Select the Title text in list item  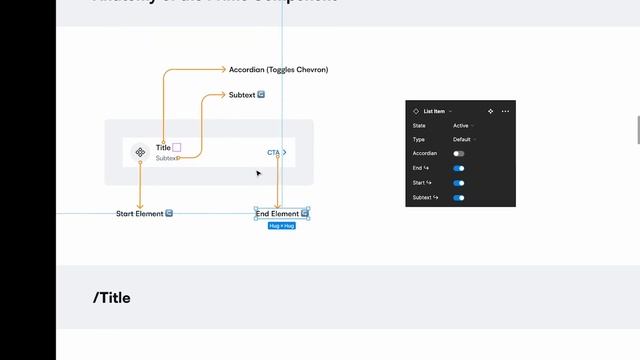(x=163, y=147)
